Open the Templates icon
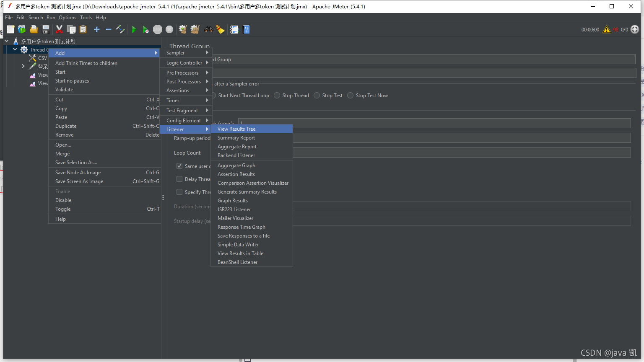 pyautogui.click(x=22, y=29)
